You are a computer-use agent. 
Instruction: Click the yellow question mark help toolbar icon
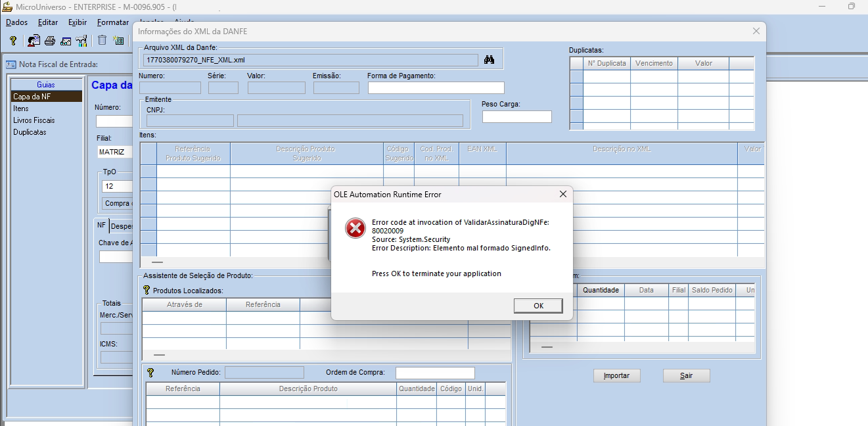pos(12,41)
